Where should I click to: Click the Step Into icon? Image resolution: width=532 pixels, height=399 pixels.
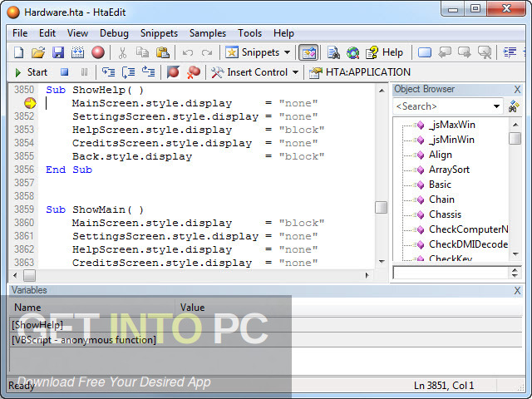[x=109, y=72]
